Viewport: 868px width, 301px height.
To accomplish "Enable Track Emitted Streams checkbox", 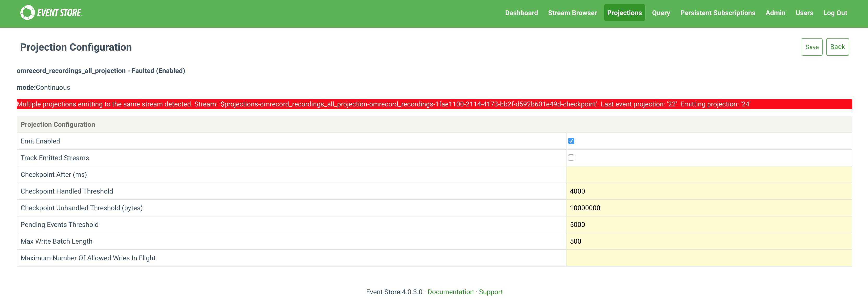I will tap(571, 157).
